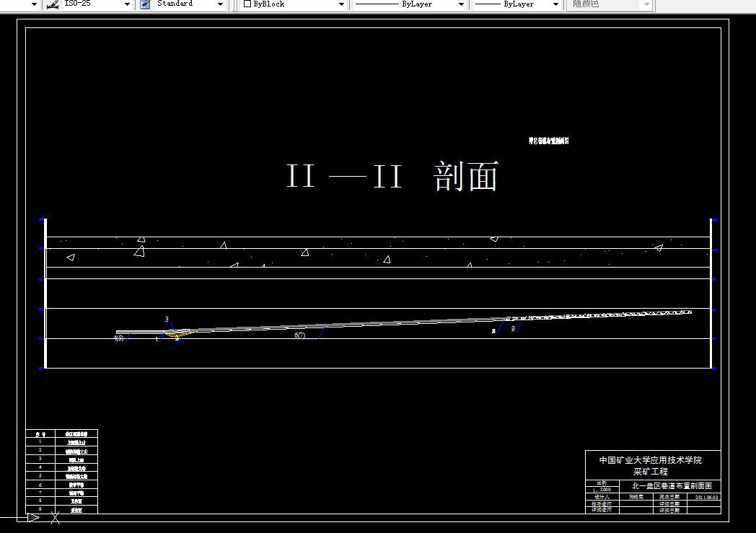756x533 pixels.
Task: Select label 6(7) on the section drawing
Action: click(x=299, y=335)
